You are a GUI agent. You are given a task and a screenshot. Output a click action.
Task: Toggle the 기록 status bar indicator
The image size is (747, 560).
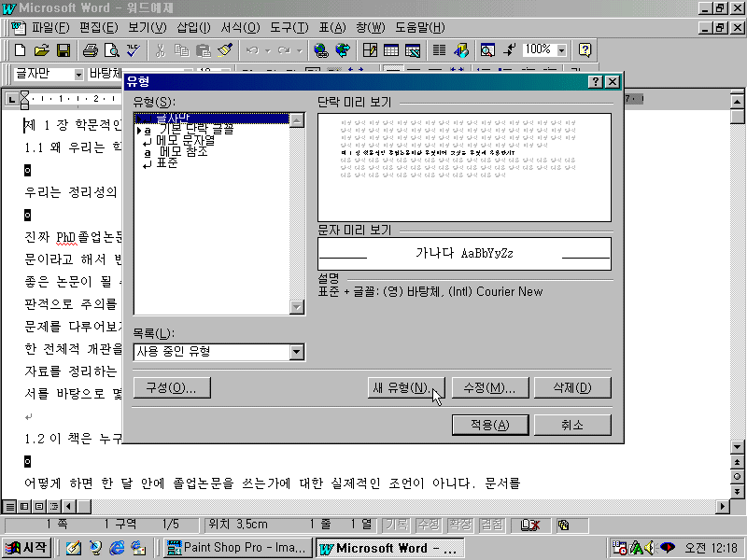coord(397,525)
